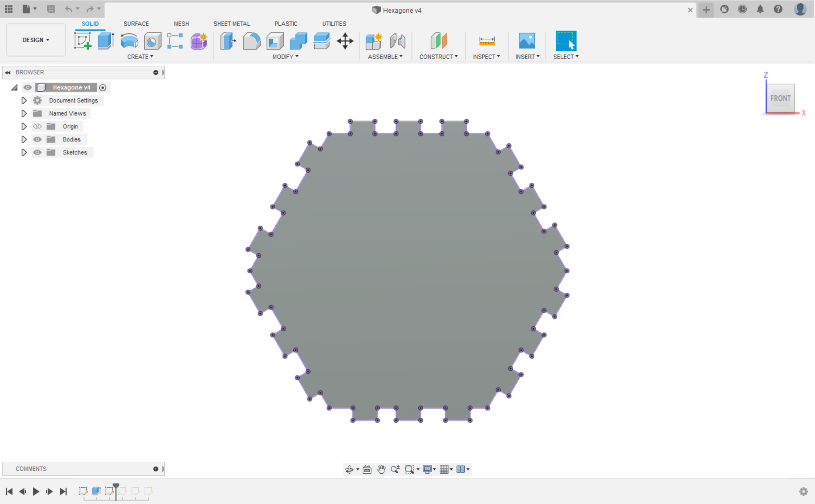Click the FRONT face of ViewCube
This screenshot has height=504, width=815.
pyautogui.click(x=780, y=98)
